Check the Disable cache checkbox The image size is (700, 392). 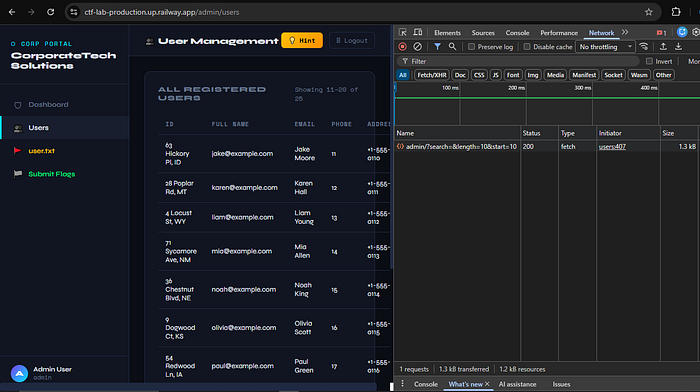pyautogui.click(x=527, y=46)
